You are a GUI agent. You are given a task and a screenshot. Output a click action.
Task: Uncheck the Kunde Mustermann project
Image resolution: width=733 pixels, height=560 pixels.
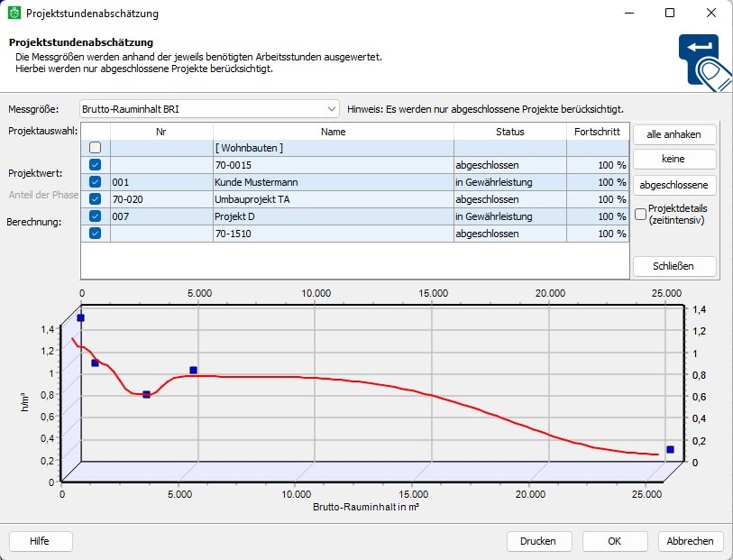[95, 182]
